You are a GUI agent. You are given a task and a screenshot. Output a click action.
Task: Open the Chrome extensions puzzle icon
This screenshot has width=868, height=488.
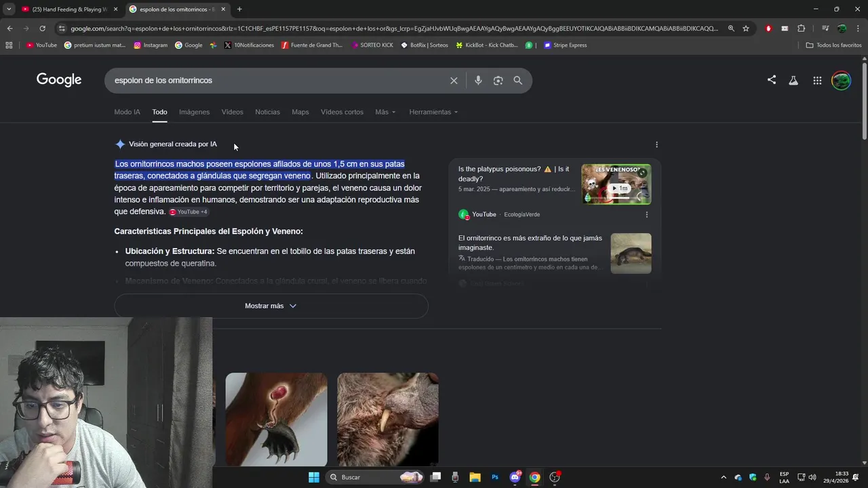pyautogui.click(x=801, y=28)
